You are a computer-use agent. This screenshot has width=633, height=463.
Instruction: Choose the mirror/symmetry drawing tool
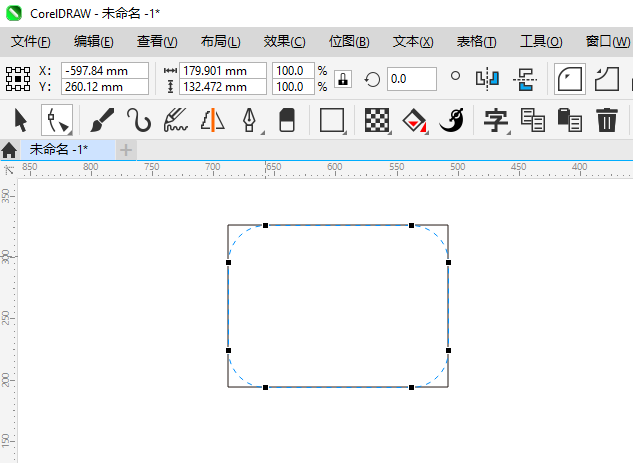(213, 120)
